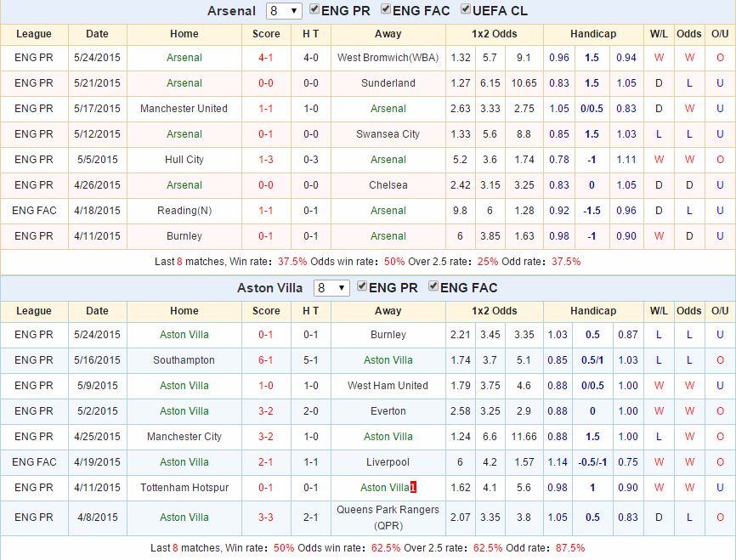Open Aston Villa 3-3 QPR score
736x560 pixels.
coord(266,518)
